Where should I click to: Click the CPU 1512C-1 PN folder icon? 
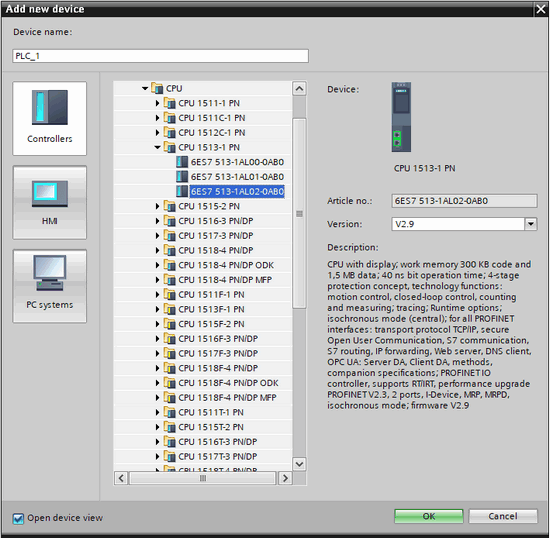pyautogui.click(x=170, y=133)
